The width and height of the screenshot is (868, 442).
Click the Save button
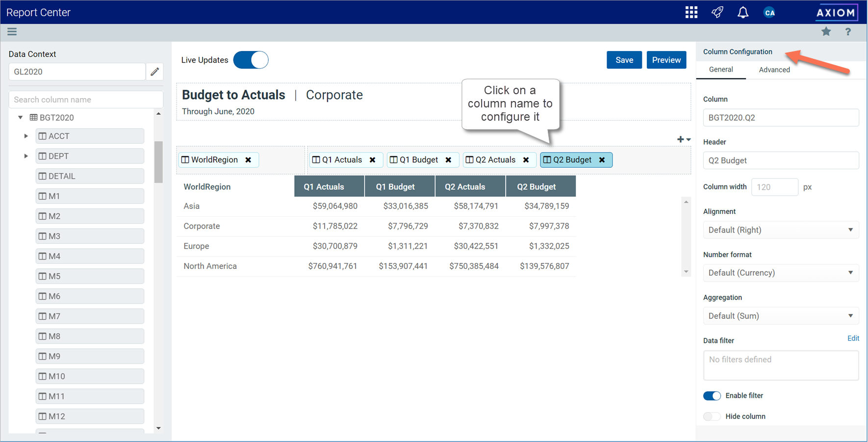pos(624,59)
